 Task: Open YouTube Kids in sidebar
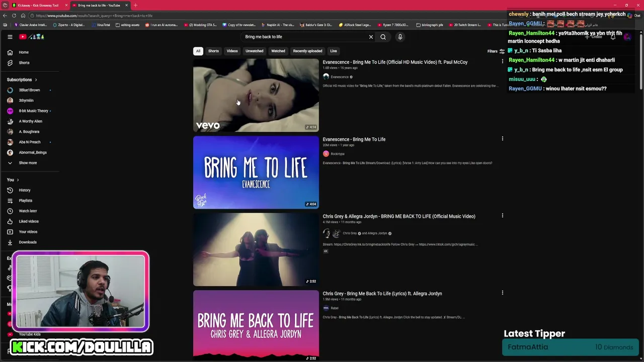[30, 334]
